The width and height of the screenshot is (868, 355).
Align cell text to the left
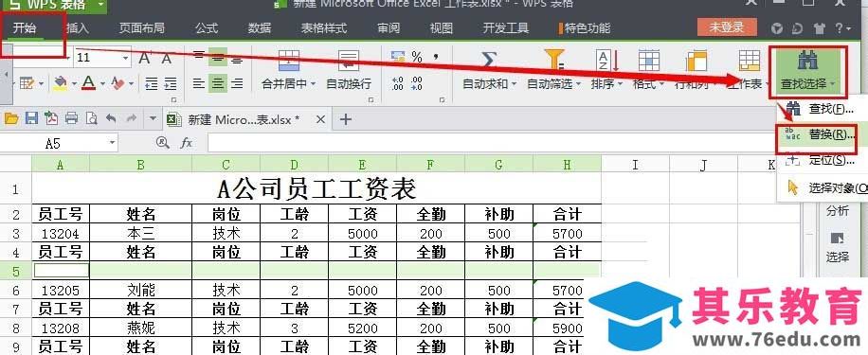199,83
